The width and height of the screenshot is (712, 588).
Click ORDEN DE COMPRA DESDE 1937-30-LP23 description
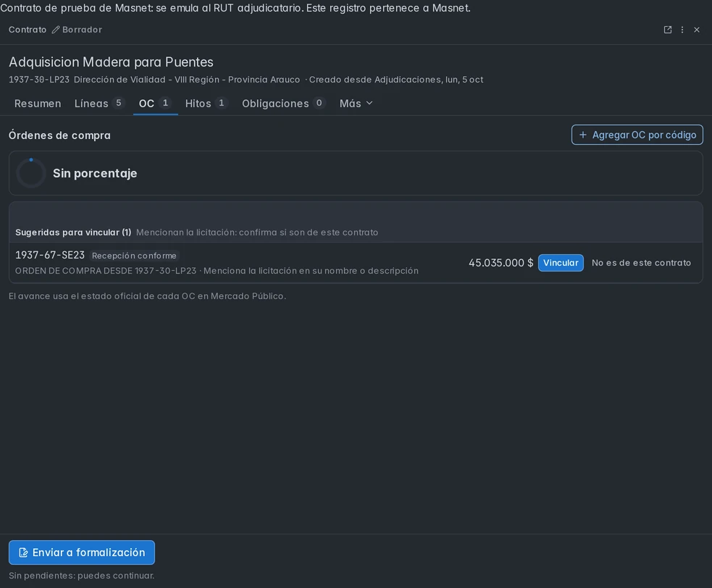click(x=106, y=271)
